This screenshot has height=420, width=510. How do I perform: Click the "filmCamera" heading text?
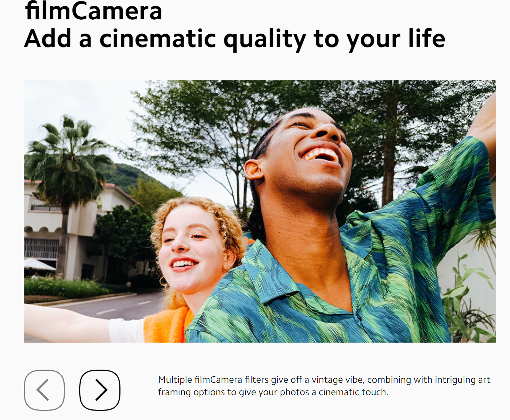tap(93, 11)
